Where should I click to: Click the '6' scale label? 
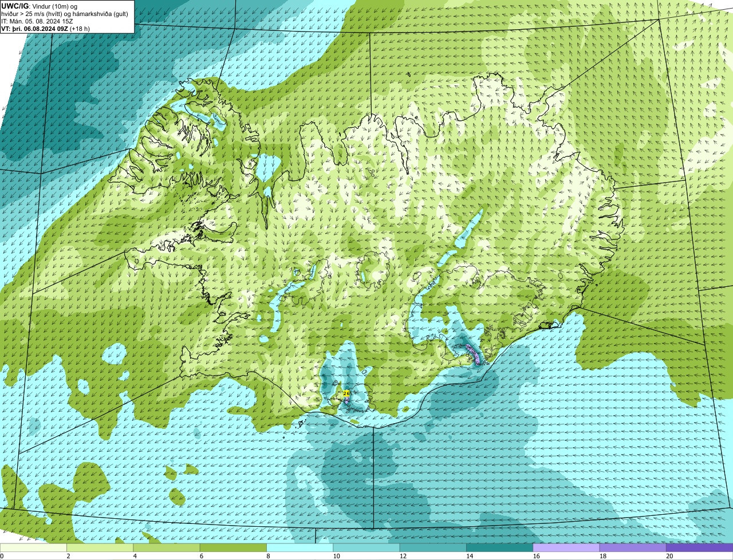pyautogui.click(x=202, y=556)
